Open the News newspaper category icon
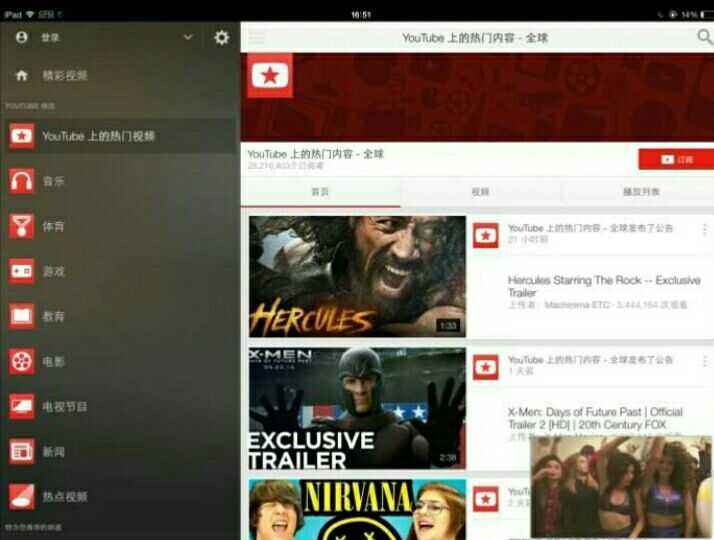Image resolution: width=714 pixels, height=540 pixels. [21, 451]
